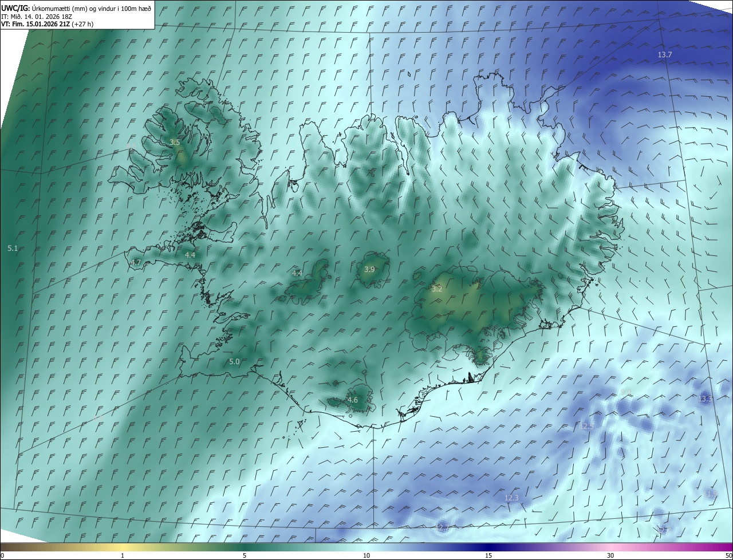Viewport: 733px width, 560px height.
Task: Click the 13.7 value label on the map
Action: click(665, 54)
